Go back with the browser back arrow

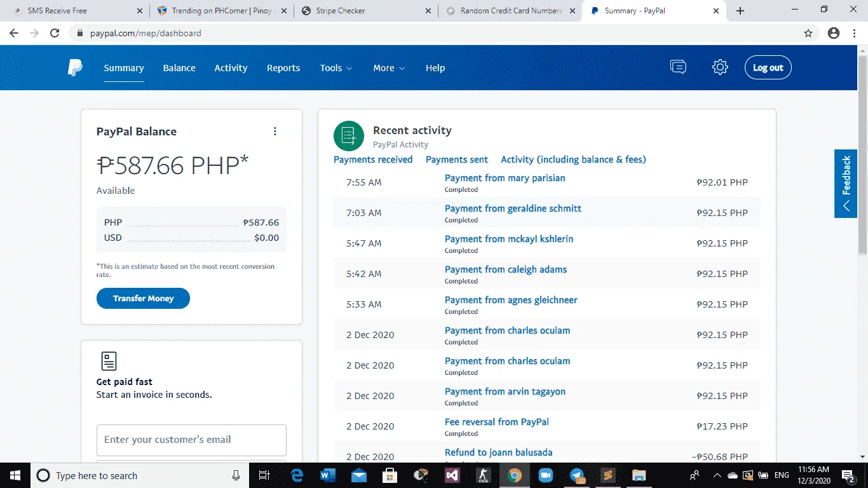pos(14,33)
